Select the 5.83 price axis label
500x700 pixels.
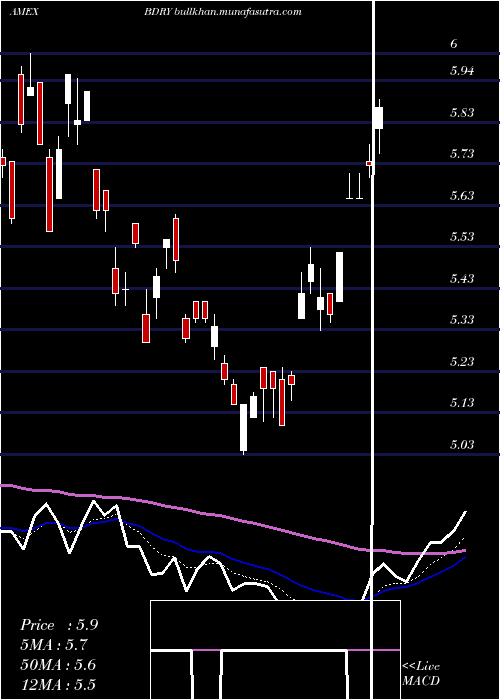click(462, 112)
